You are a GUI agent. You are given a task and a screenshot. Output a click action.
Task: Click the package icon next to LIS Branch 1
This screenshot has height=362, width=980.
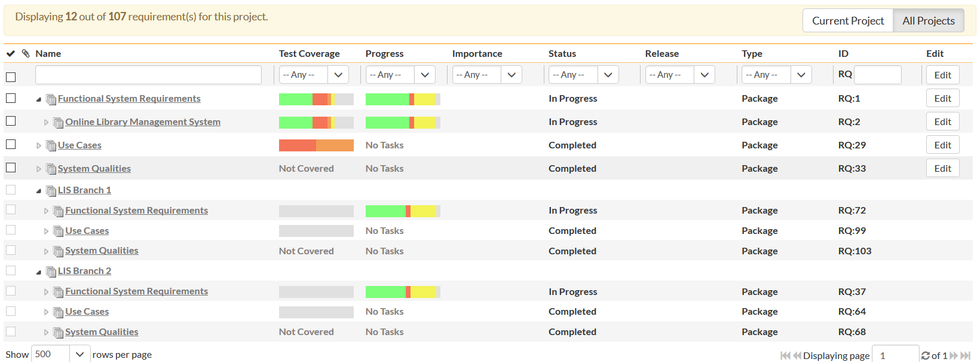point(51,191)
